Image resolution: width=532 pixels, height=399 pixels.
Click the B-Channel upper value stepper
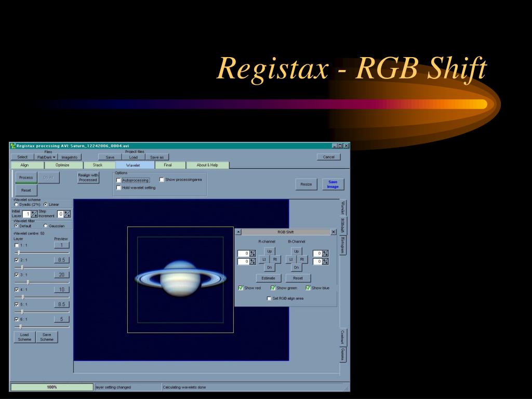click(x=325, y=254)
